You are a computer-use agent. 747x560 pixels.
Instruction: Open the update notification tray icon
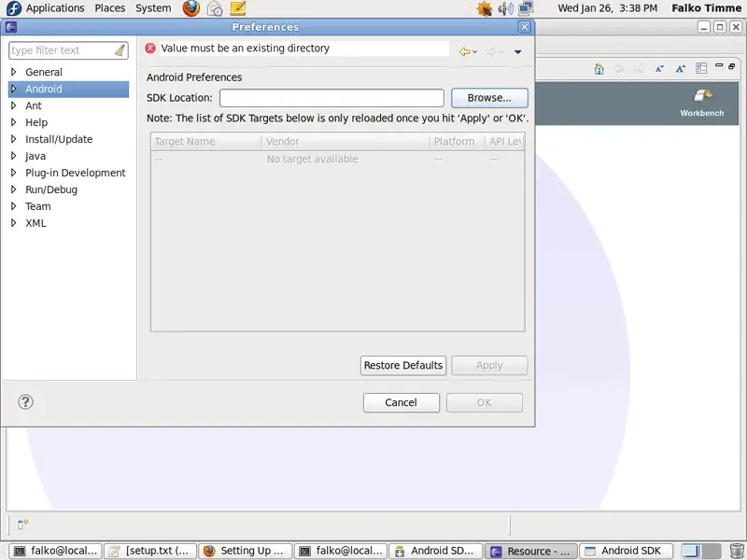coord(485,8)
